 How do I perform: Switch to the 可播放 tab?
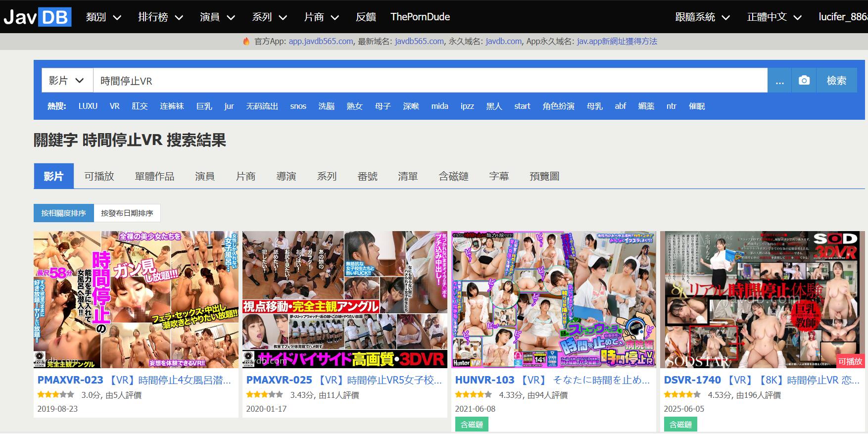(99, 176)
